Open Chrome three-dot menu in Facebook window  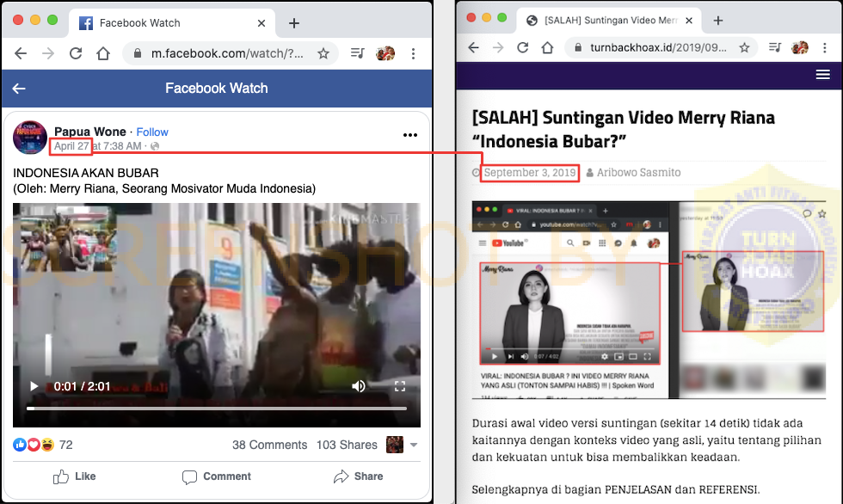[x=413, y=53]
